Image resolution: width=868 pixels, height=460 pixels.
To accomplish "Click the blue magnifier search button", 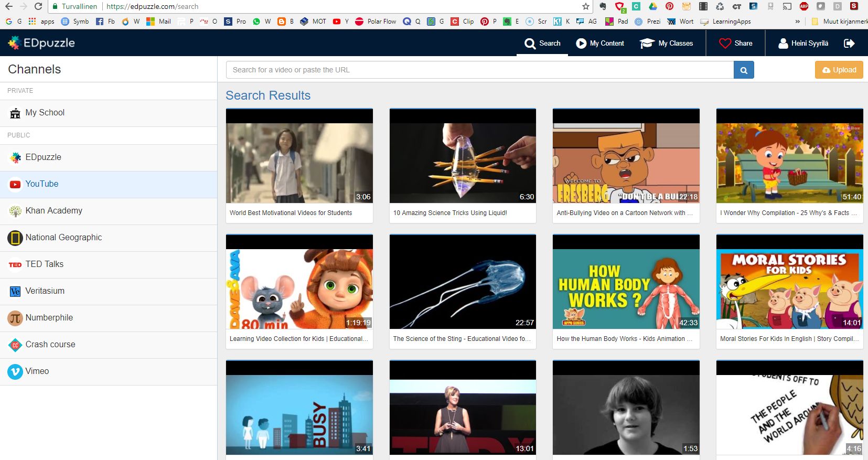I will [x=743, y=70].
